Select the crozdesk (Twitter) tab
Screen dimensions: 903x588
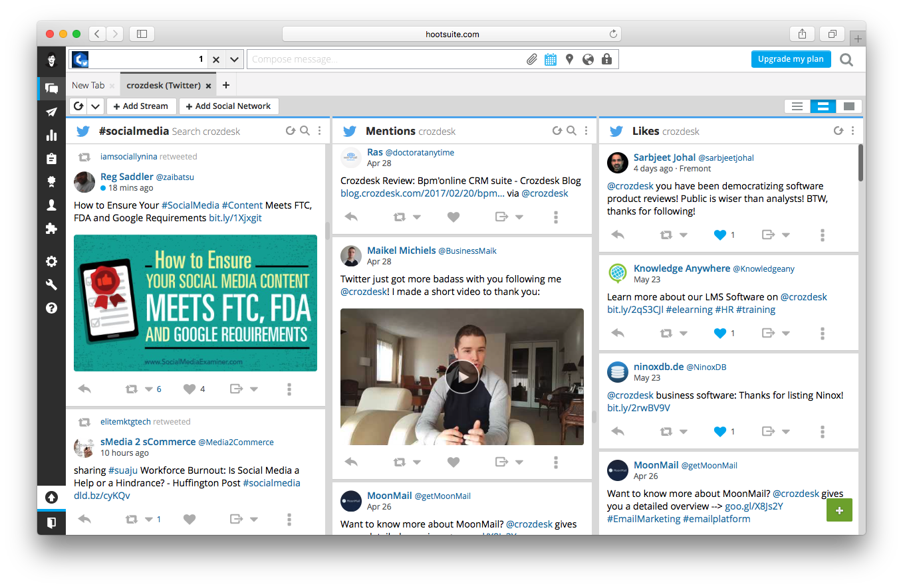[x=164, y=85]
